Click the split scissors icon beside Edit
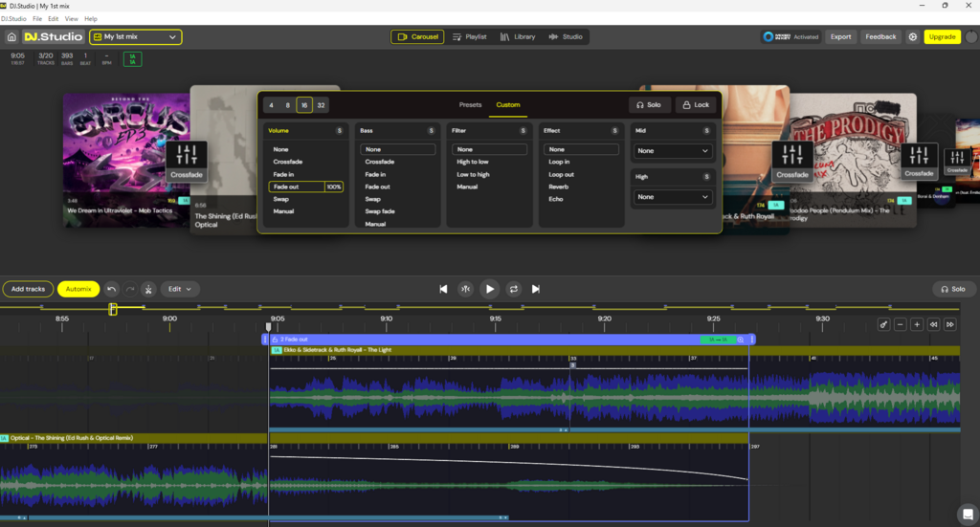 click(x=148, y=289)
